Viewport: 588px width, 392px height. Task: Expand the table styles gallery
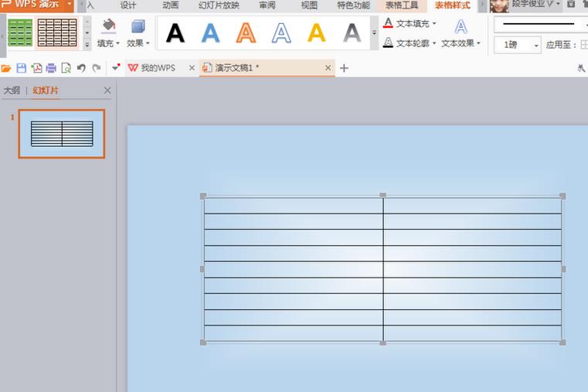point(87,45)
